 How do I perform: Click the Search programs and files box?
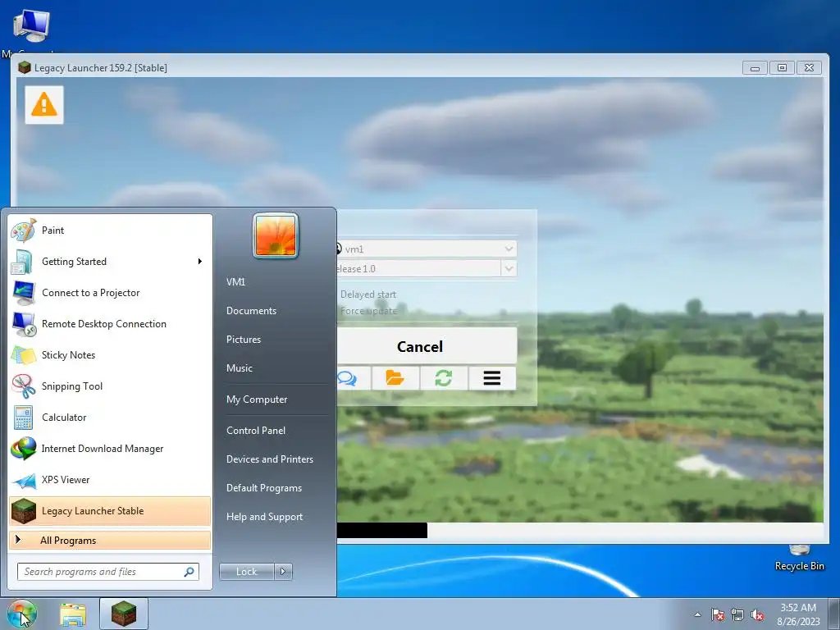107,572
